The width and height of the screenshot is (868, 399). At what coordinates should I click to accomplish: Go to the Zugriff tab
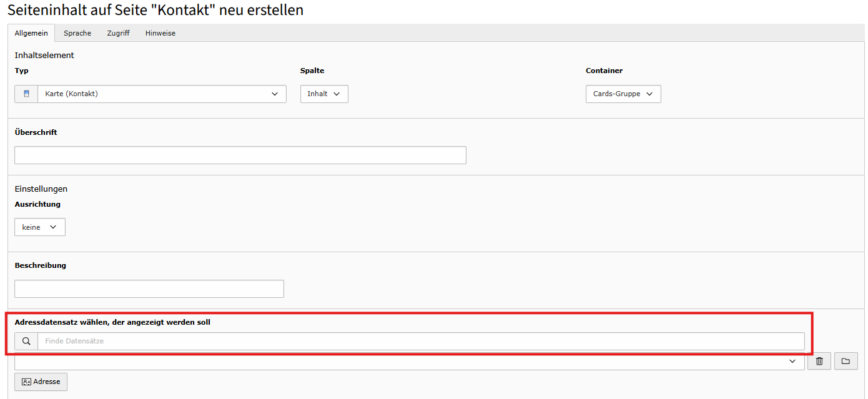(118, 33)
